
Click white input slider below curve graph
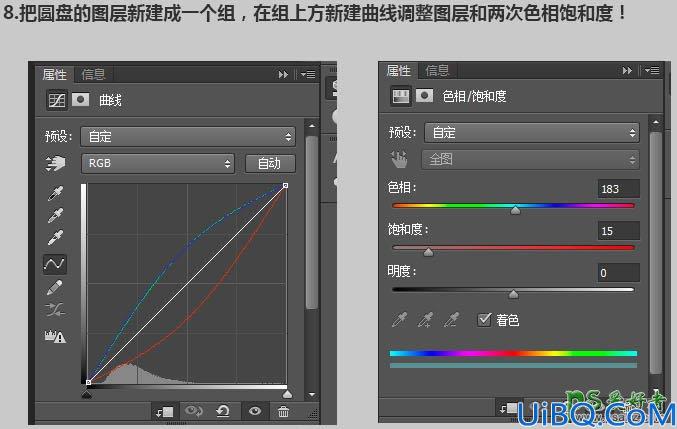pyautogui.click(x=287, y=394)
